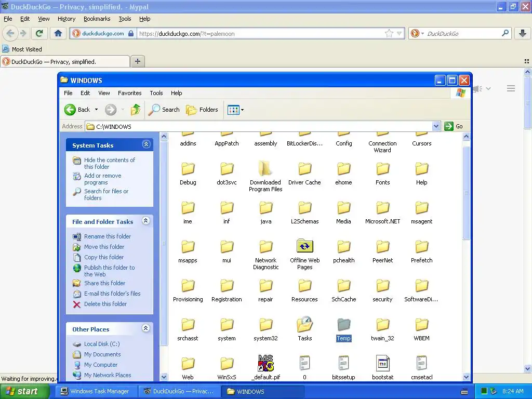Click Share this folder link
This screenshot has width=532, height=399.
point(104,283)
